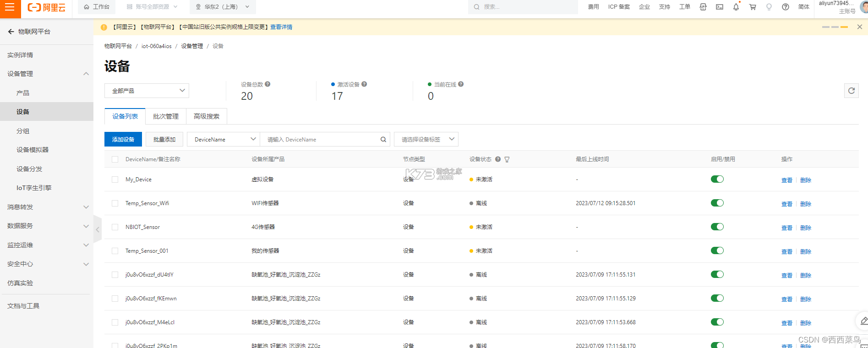This screenshot has width=868, height=348.
Task: Open the 全部产品 product dropdown
Action: tap(147, 91)
